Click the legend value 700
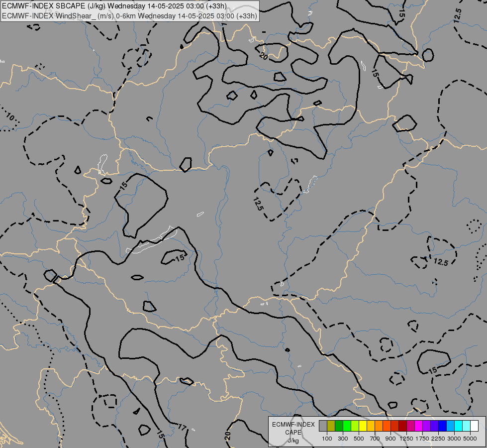 tap(375, 439)
